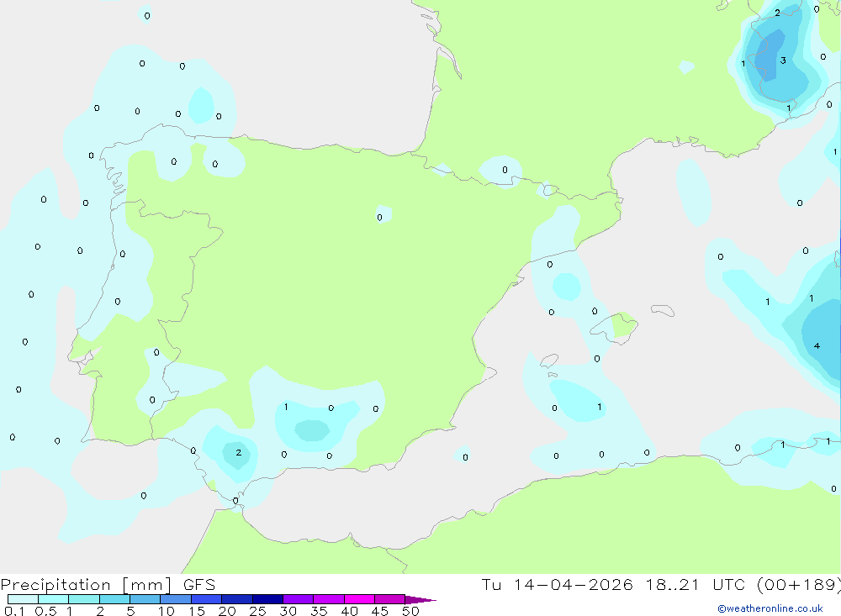841x616 pixels.
Task: Click the 30–35 mm purple legend swatch
Action: click(299, 599)
